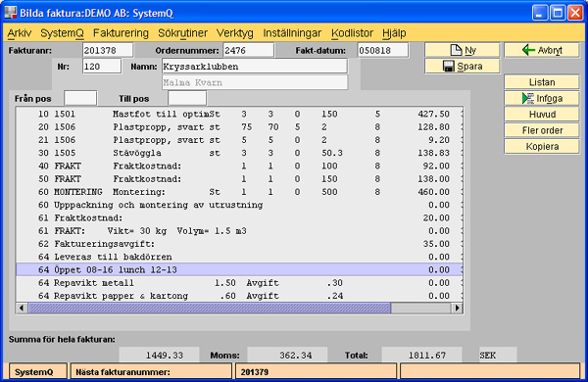Open the Kodlistor menu
The image size is (588, 382).
point(352,33)
